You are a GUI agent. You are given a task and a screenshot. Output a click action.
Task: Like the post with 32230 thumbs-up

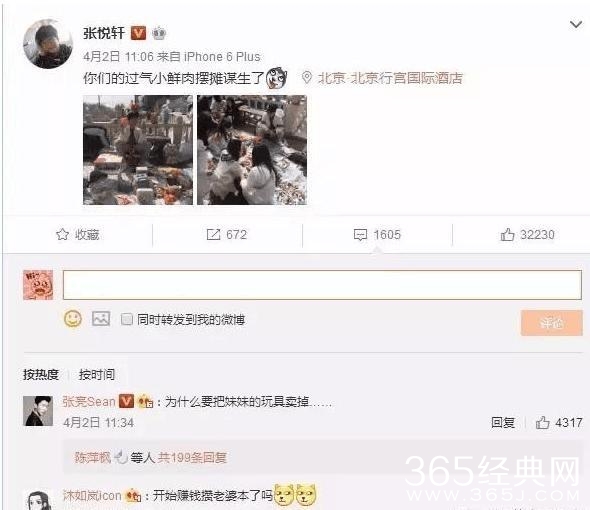click(507, 234)
